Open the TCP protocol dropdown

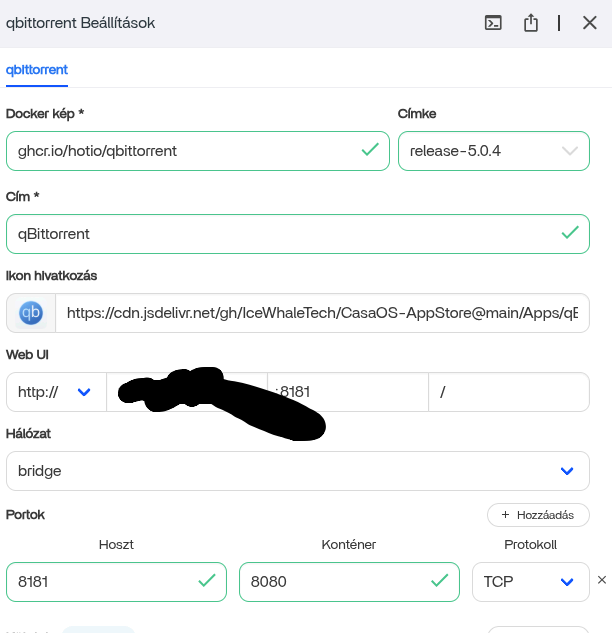click(530, 582)
